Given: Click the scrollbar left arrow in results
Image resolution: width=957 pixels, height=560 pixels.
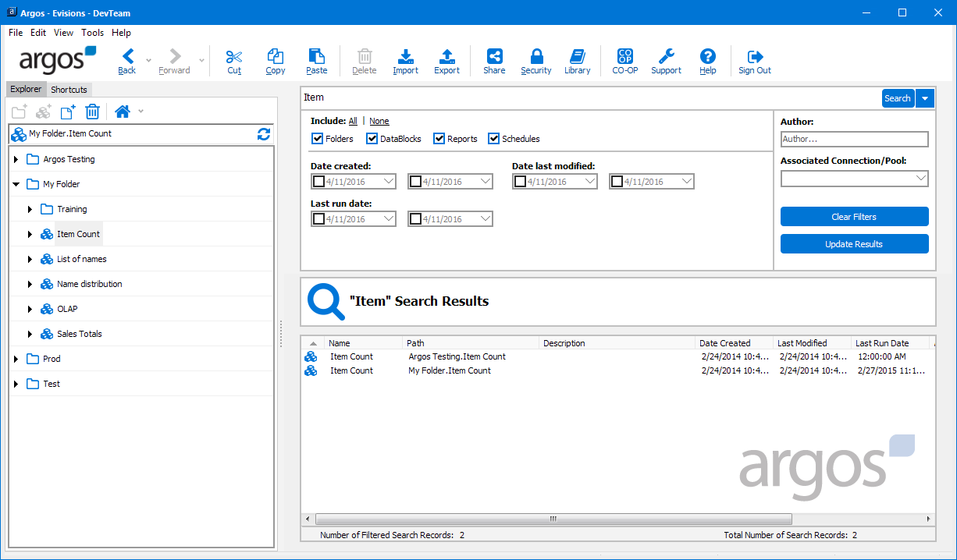Looking at the screenshot, I should pyautogui.click(x=308, y=519).
